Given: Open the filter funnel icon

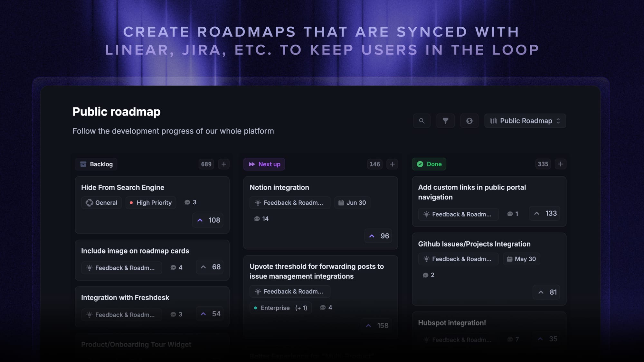Looking at the screenshot, I should (x=446, y=121).
